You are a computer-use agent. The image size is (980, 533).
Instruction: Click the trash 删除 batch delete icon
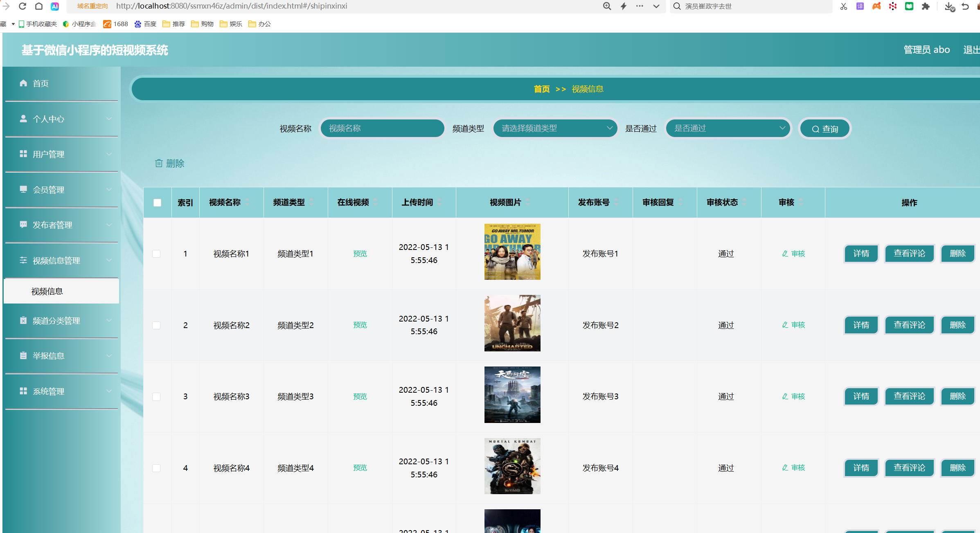159,163
